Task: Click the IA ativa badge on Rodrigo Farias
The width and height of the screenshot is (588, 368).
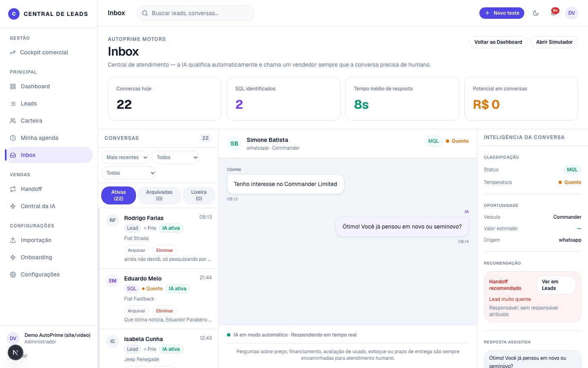Action: [171, 228]
